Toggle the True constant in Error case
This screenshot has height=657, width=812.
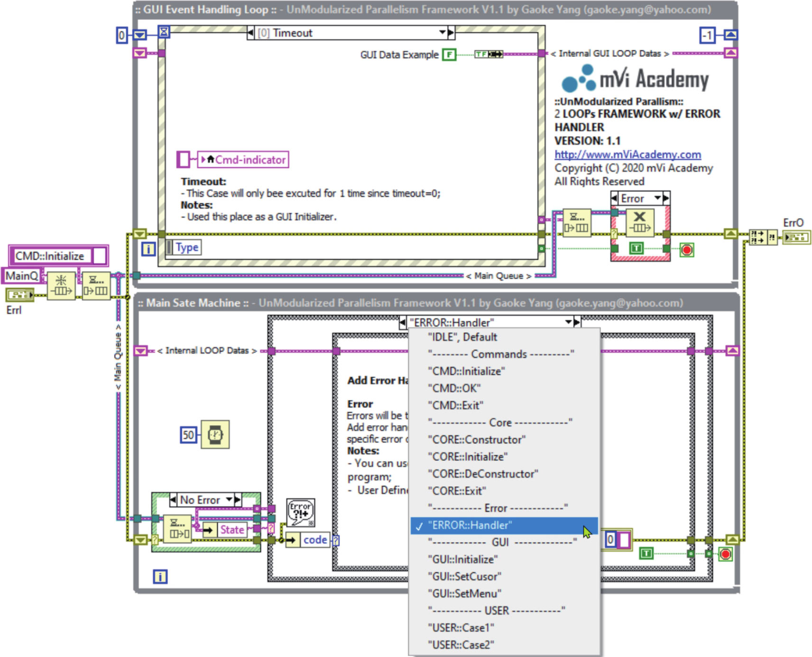coord(636,248)
